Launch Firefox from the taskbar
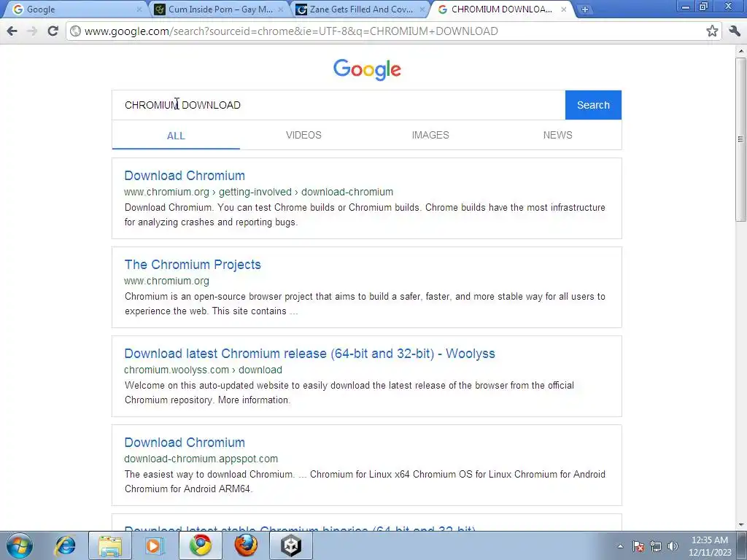The width and height of the screenshot is (747, 560). click(246, 545)
